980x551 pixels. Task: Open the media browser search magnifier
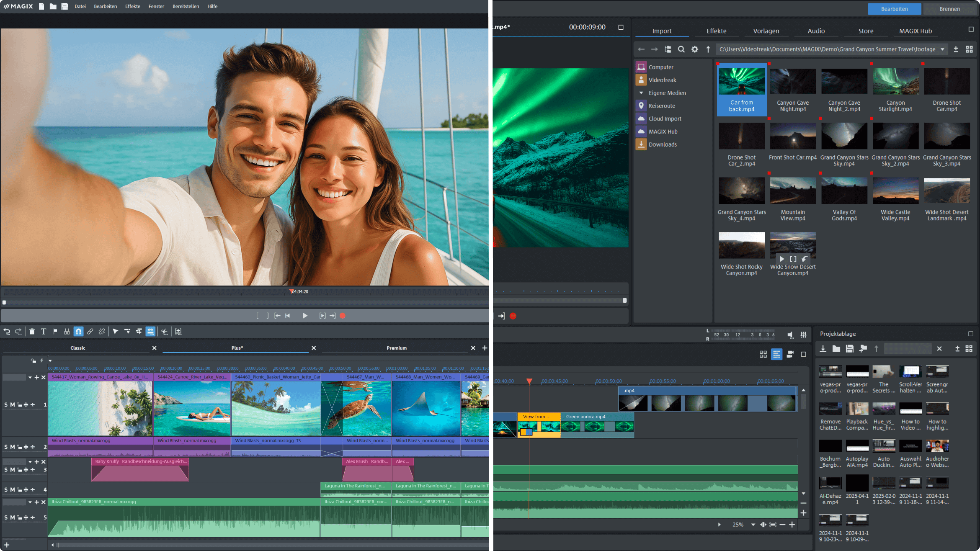681,49
